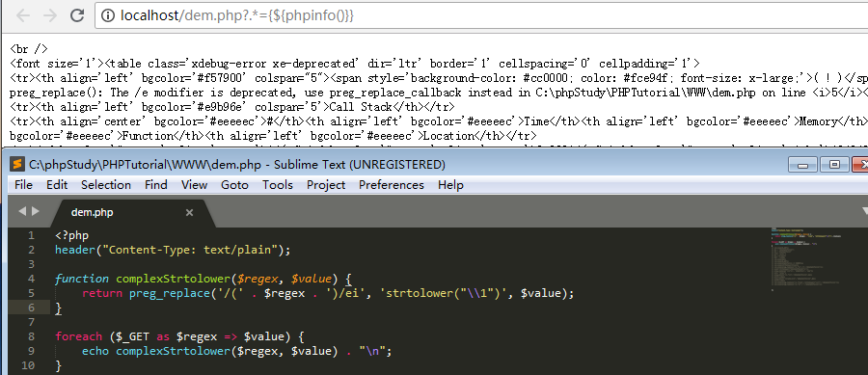Open the Preferences menu
Image resolution: width=868 pixels, height=375 pixels.
[x=392, y=185]
